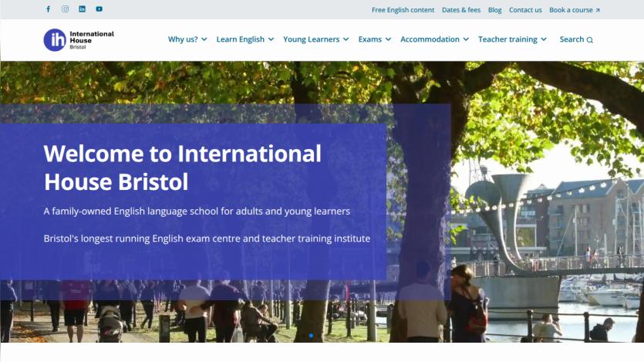Open the Contact us link

[x=525, y=10]
